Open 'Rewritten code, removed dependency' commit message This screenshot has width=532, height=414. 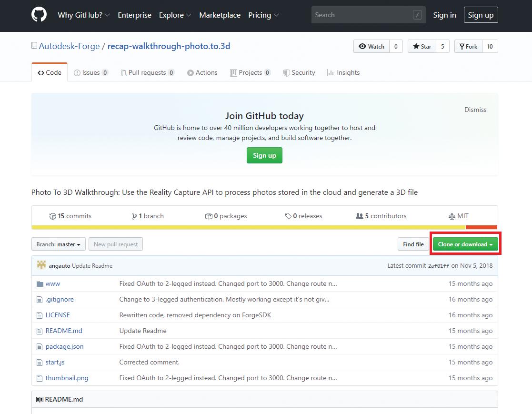click(195, 315)
